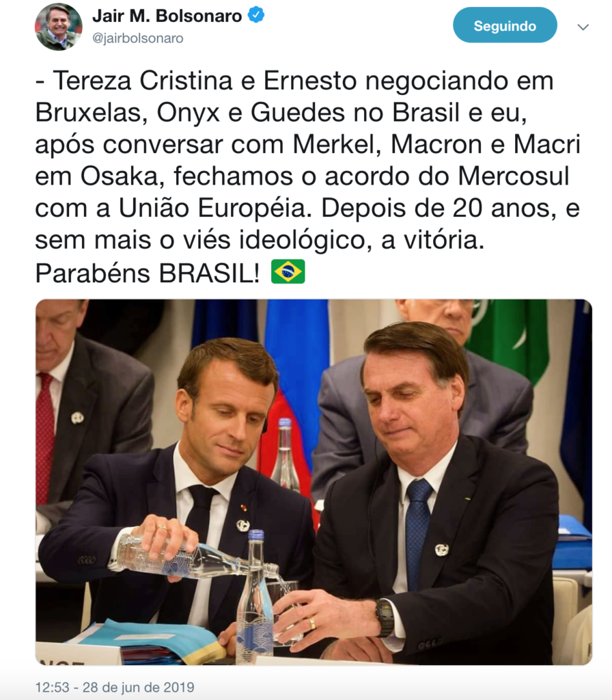Click the word Mercosul in tweet
Screen dimensions: 612x700
point(514,176)
